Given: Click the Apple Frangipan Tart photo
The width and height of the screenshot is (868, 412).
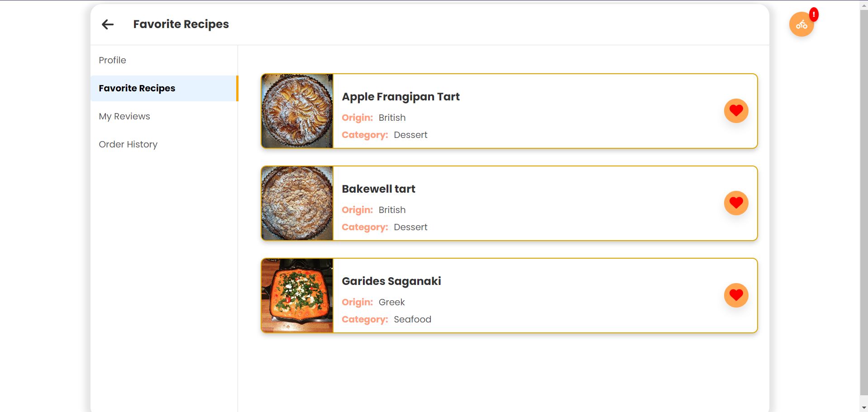Looking at the screenshot, I should point(297,111).
